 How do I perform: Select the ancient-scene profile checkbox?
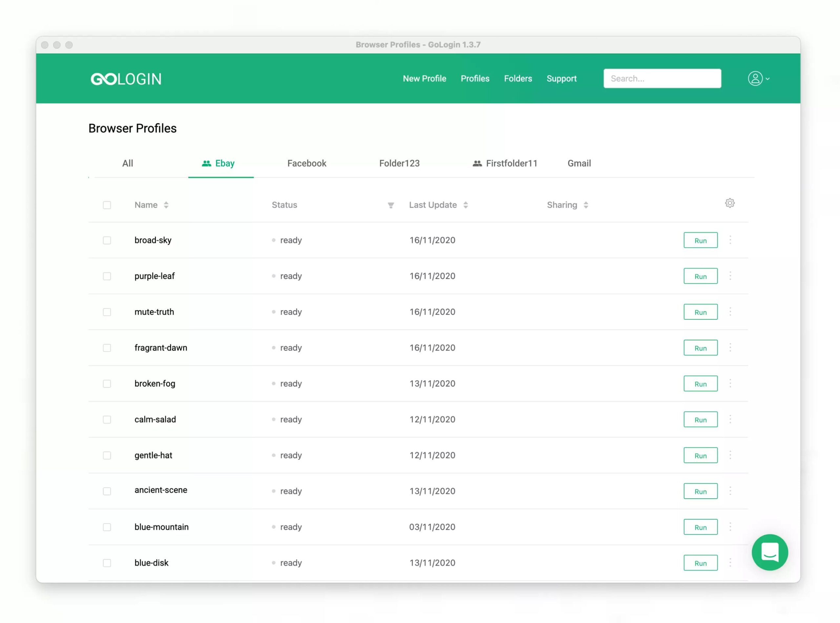pyautogui.click(x=107, y=491)
